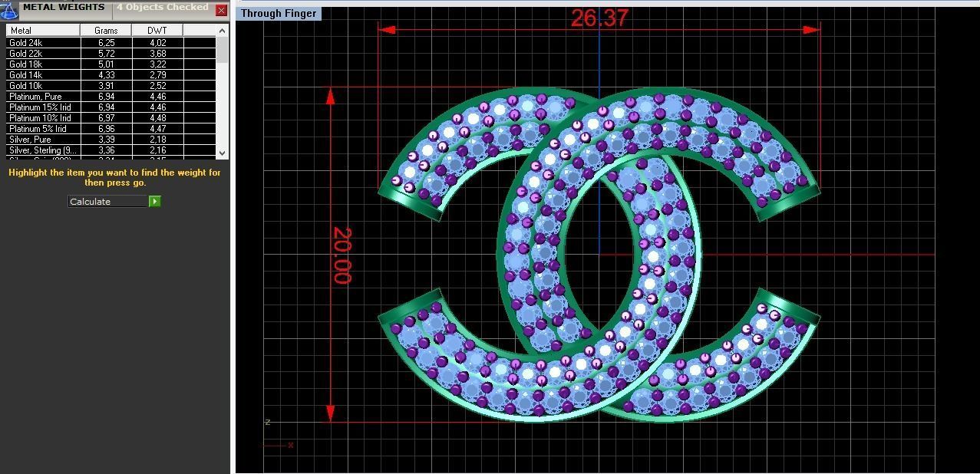The width and height of the screenshot is (980, 474).
Task: Click the 2,18 DWT value for Silver, Pure
Action: coord(157,140)
